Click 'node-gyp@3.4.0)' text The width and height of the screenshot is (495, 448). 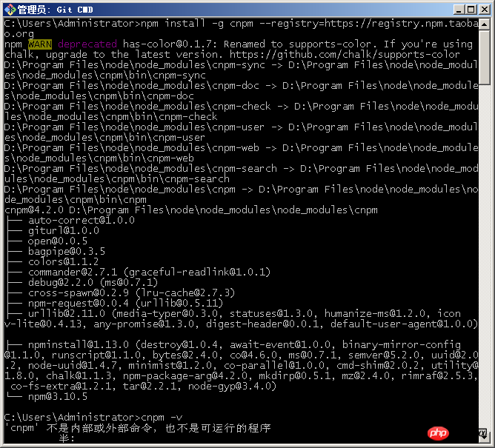pos(232,386)
